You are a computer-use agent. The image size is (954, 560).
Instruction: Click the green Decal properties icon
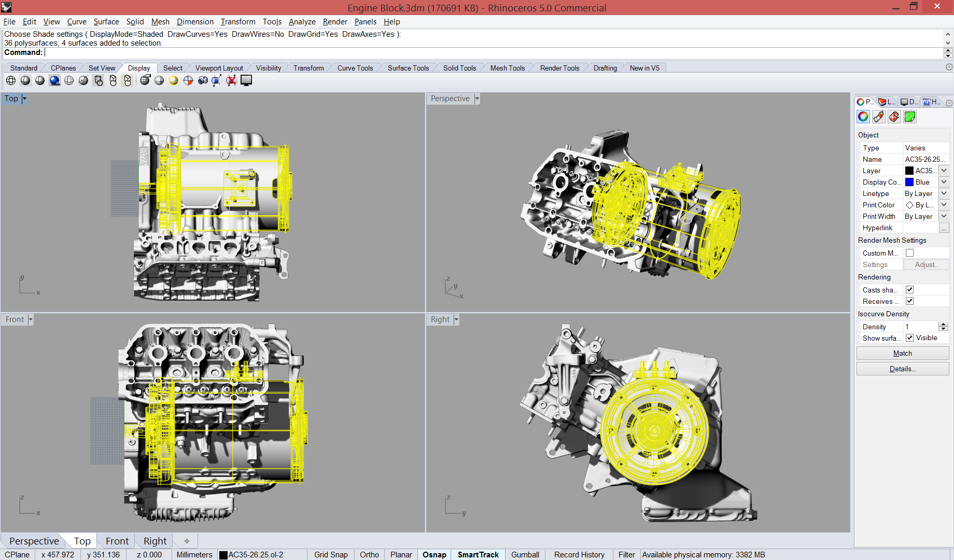point(909,117)
